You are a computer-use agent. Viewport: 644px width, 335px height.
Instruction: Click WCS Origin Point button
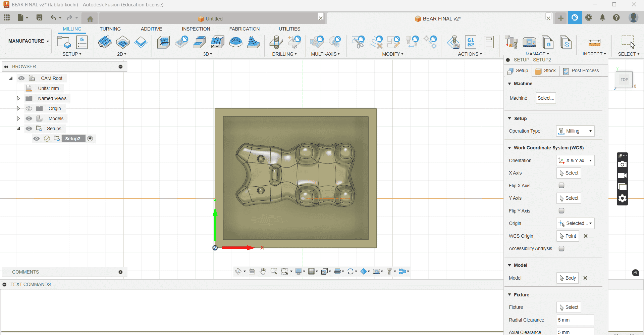(x=568, y=236)
